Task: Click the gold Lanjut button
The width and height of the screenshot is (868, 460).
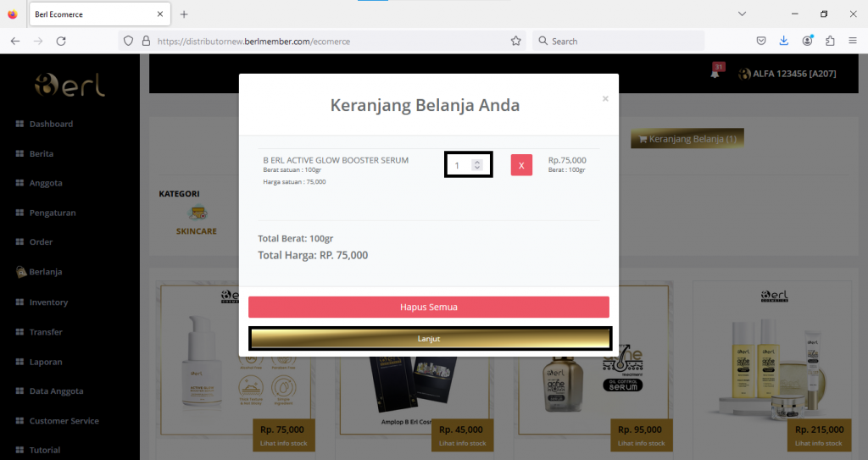Action: (430, 339)
